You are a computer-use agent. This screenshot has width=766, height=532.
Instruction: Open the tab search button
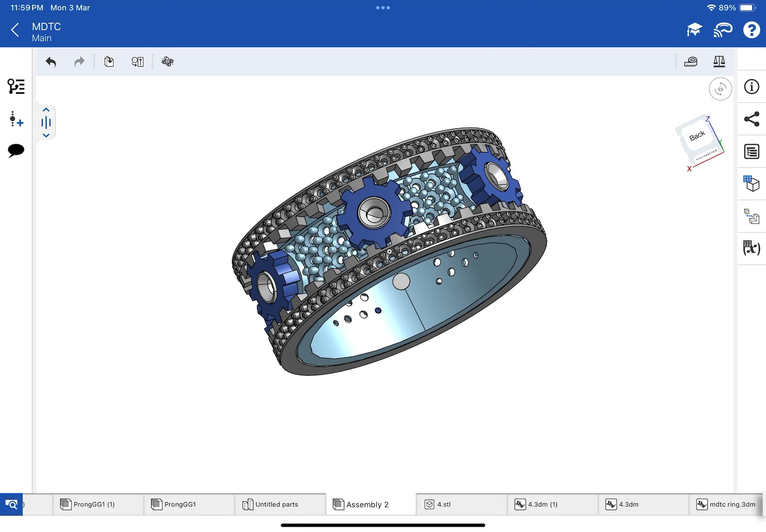click(11, 504)
